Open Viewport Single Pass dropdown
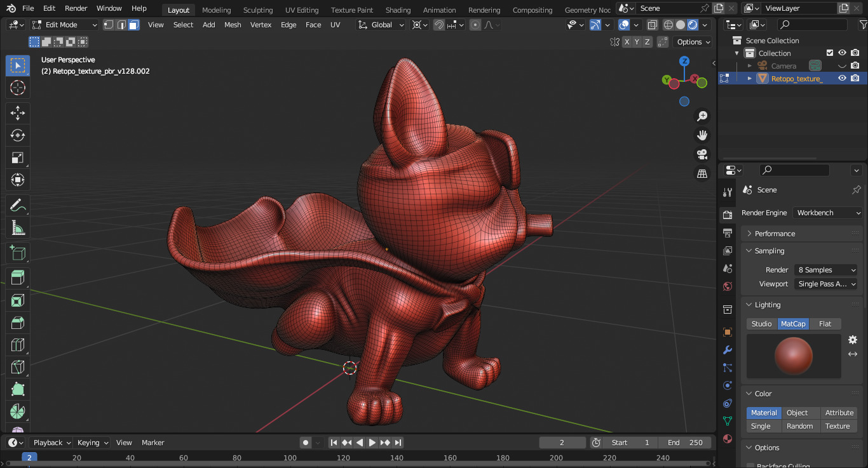868x468 pixels. pos(826,284)
